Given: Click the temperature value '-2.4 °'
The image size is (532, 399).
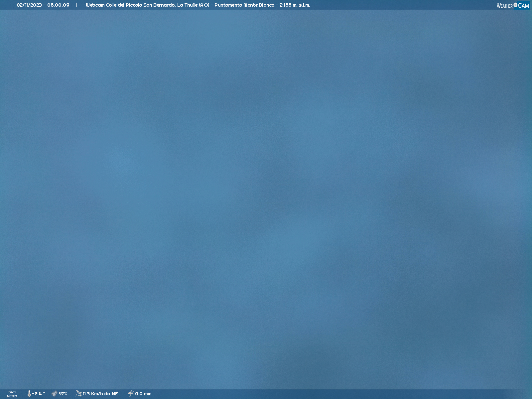Looking at the screenshot, I should [x=39, y=394].
